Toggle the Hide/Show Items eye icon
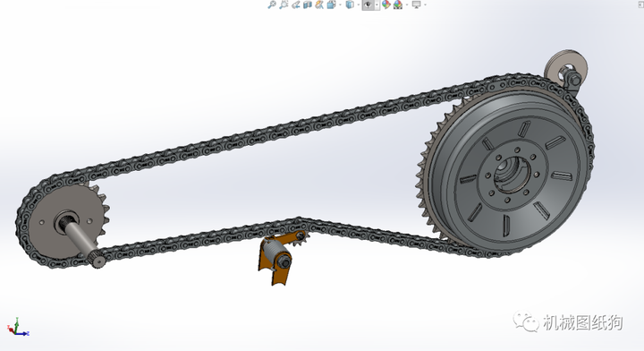 point(368,4)
